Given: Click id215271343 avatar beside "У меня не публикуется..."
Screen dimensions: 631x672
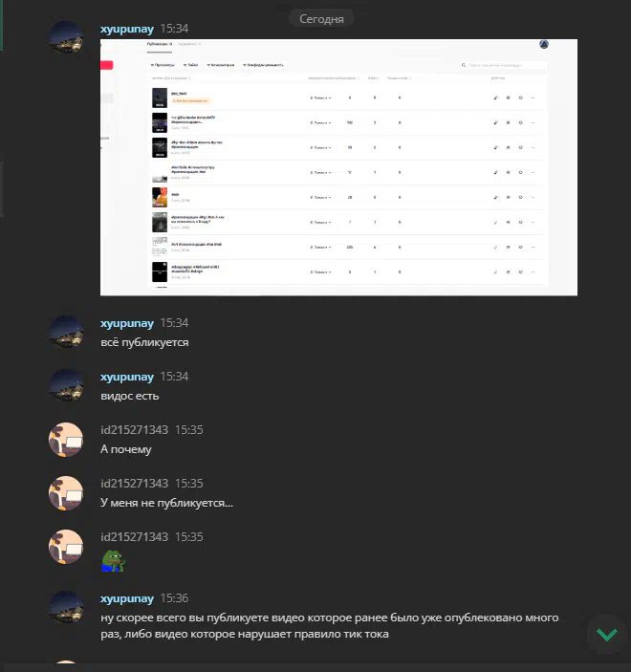Looking at the screenshot, I should pos(66,493).
